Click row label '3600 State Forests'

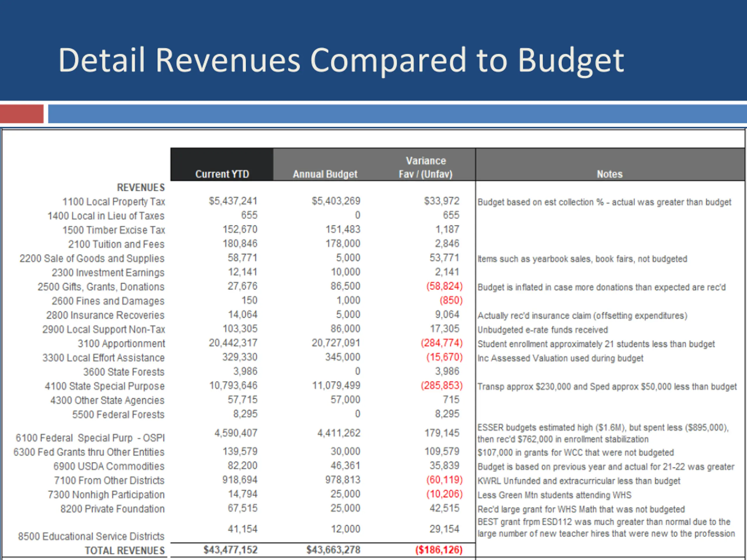tap(124, 372)
